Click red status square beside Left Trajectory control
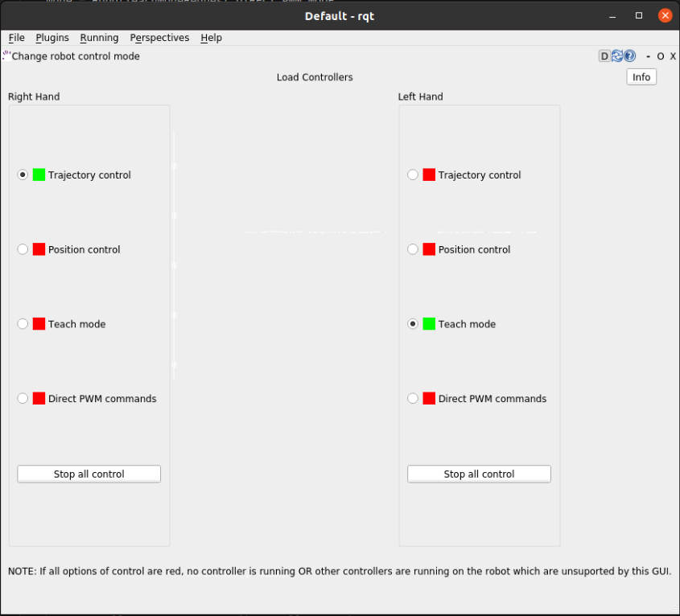The image size is (680, 616). [x=429, y=175]
